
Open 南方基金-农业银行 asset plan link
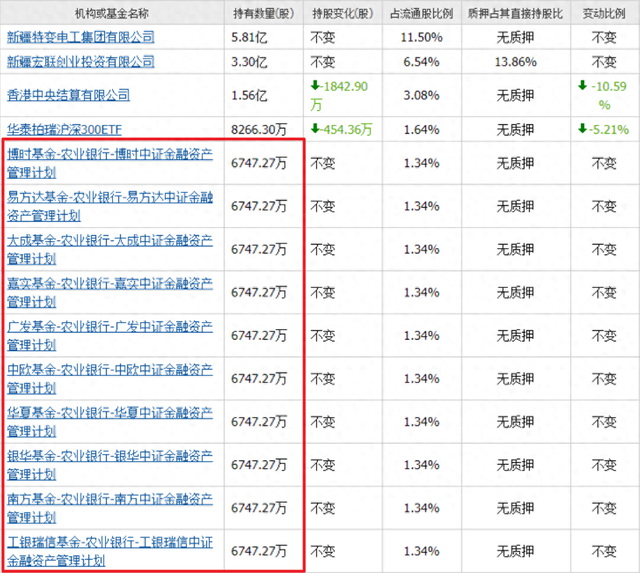click(x=110, y=508)
